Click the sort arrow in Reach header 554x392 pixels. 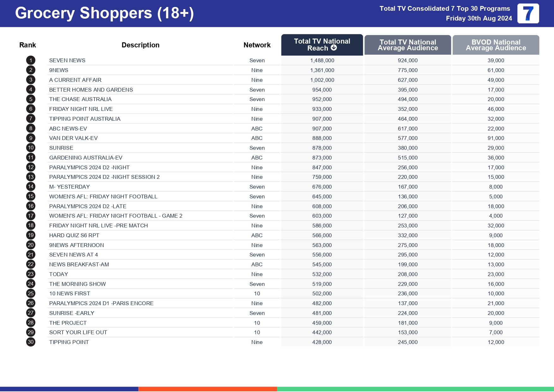point(334,48)
